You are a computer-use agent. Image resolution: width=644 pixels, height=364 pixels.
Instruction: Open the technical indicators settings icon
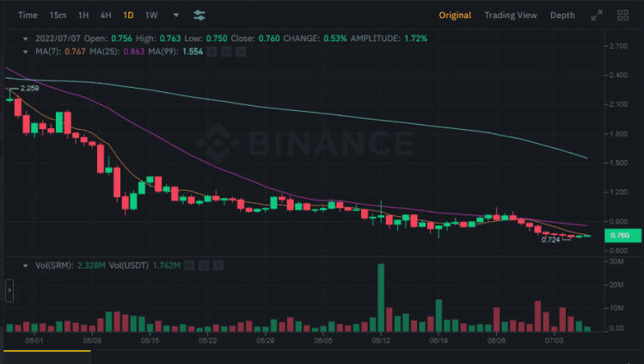point(199,15)
